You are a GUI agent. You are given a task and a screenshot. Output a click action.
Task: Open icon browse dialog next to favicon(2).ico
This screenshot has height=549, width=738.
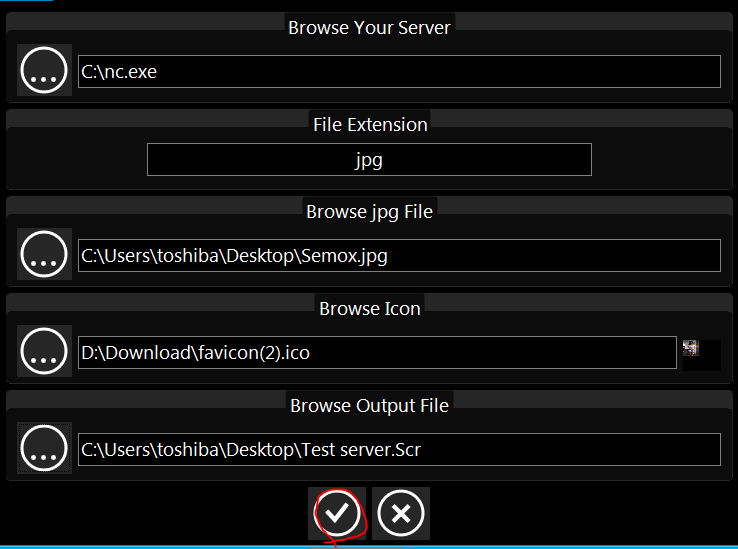(44, 351)
